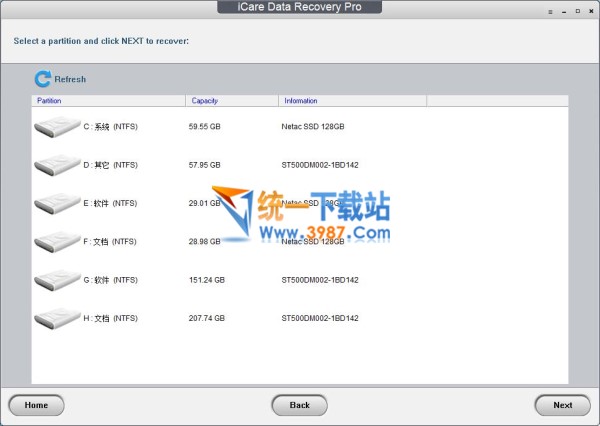
Task: Click the Refresh text link
Action: pos(70,79)
